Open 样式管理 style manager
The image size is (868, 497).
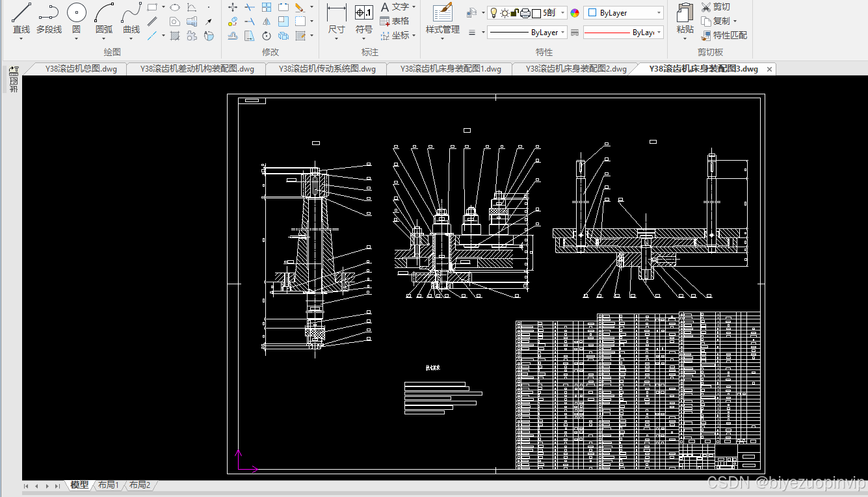[x=442, y=13]
